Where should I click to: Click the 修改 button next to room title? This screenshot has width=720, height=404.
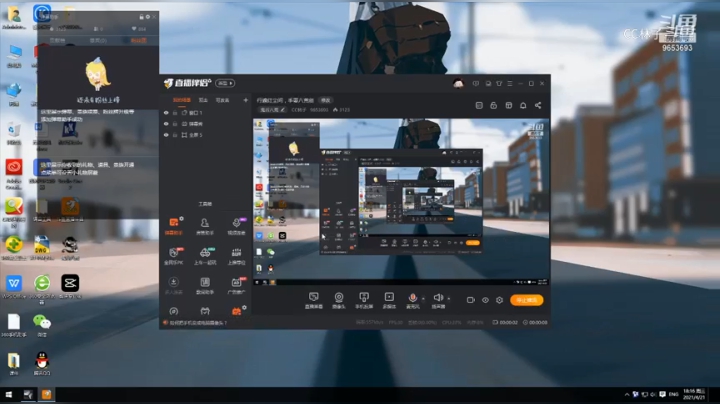(x=326, y=100)
